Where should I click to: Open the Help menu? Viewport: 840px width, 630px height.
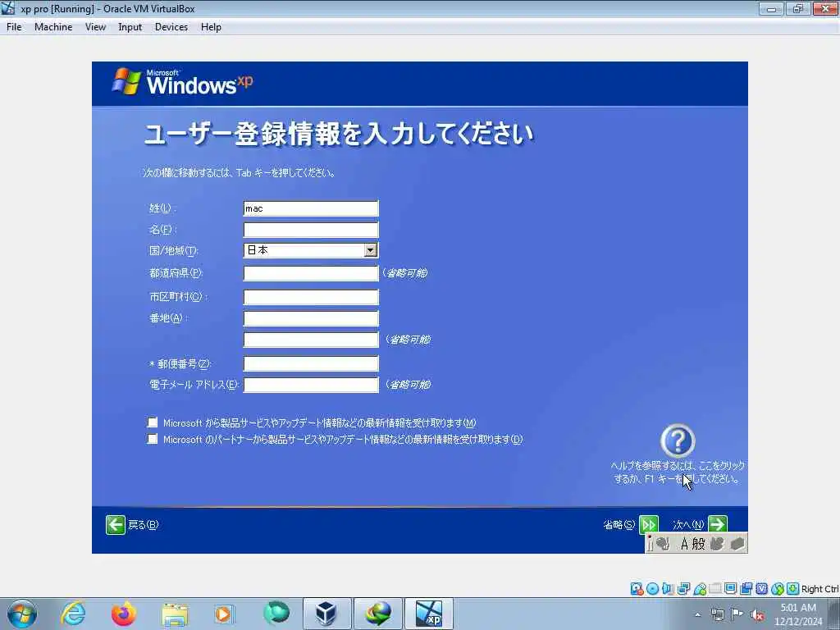tap(211, 27)
